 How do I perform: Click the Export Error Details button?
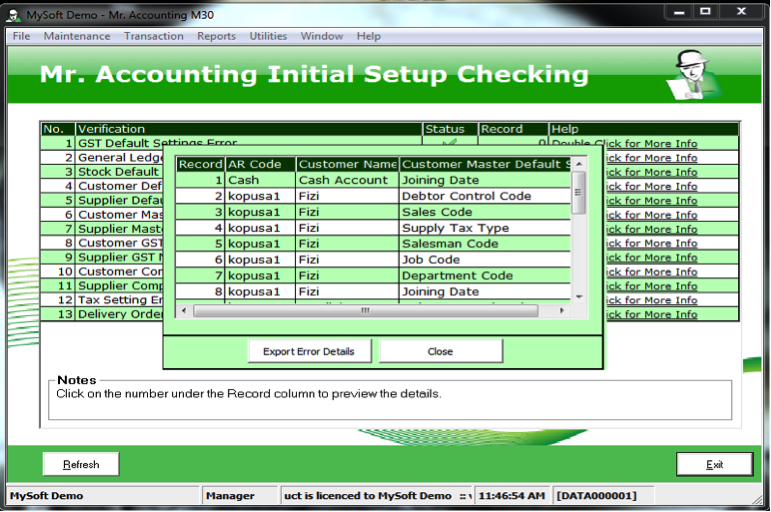click(309, 351)
